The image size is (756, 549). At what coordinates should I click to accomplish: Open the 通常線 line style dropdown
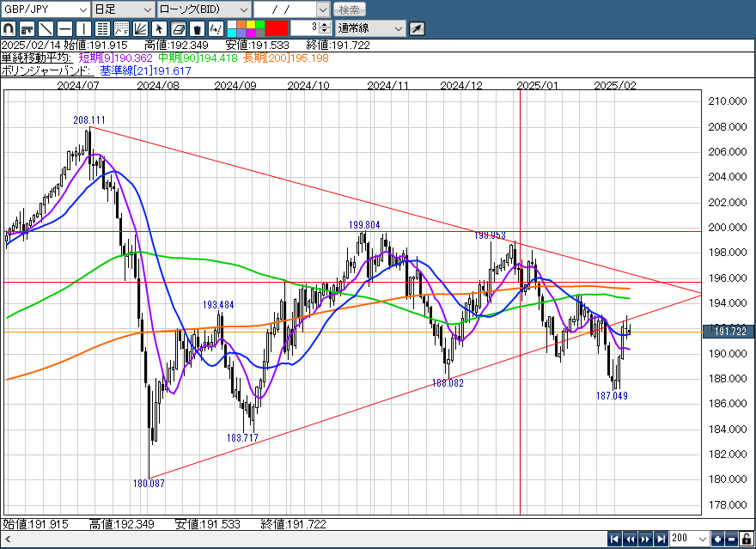(369, 28)
